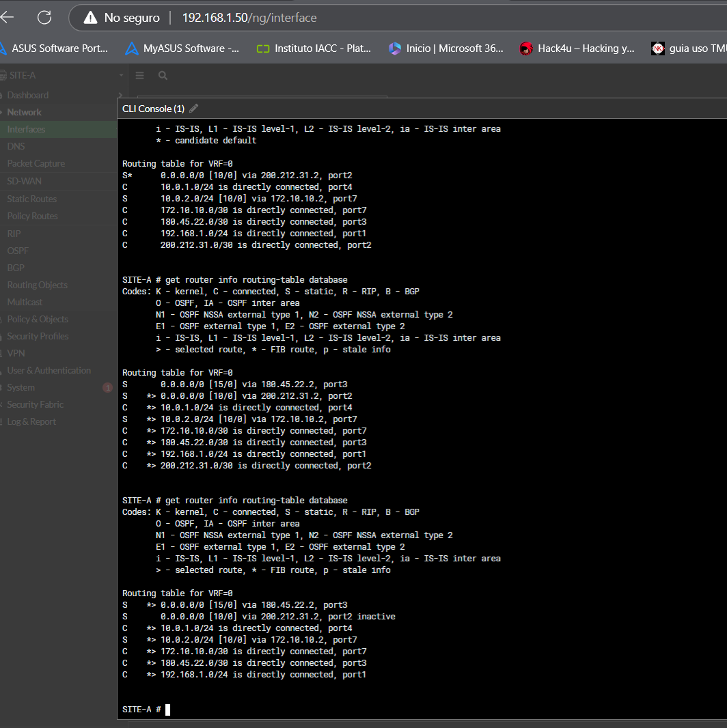The width and height of the screenshot is (727, 728).
Task: Reload the page with the browser refresh icon
Action: click(44, 18)
